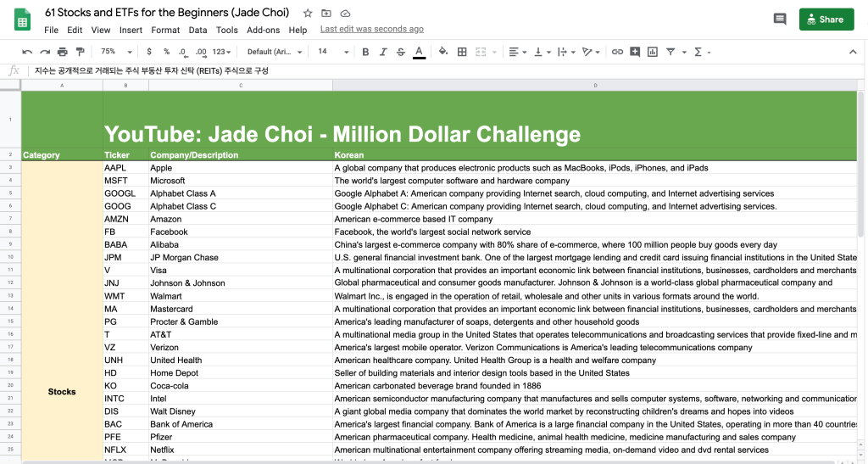This screenshot has height=464, width=868.
Task: Redo the last action
Action: click(45, 52)
